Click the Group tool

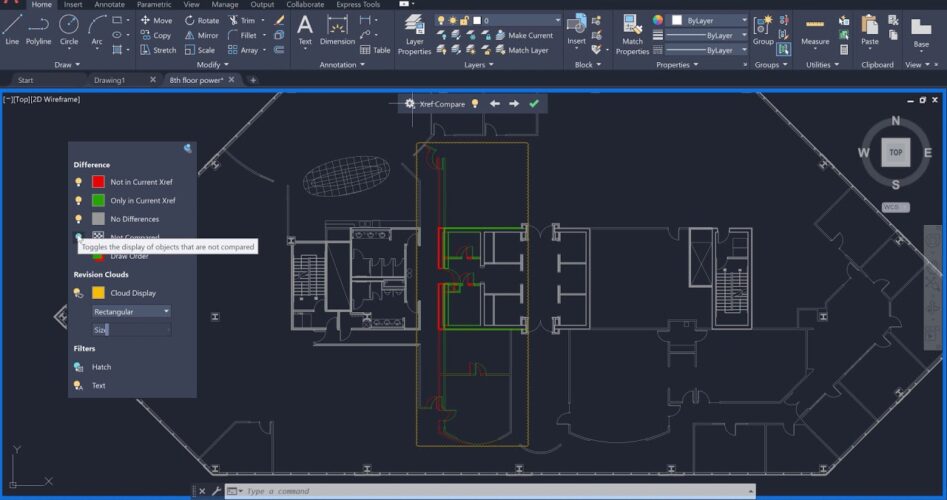(763, 30)
